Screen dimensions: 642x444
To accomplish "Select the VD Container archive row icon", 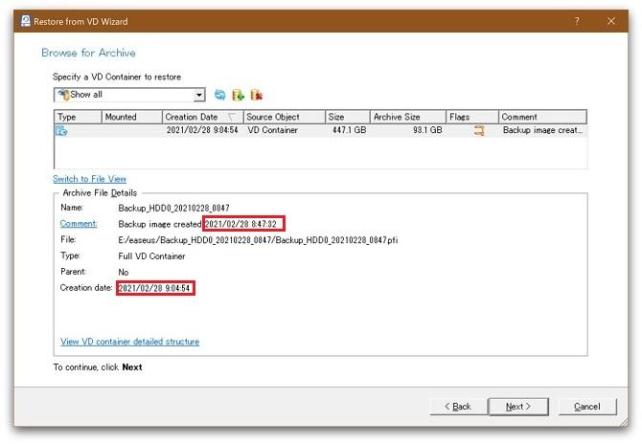I will click(61, 131).
